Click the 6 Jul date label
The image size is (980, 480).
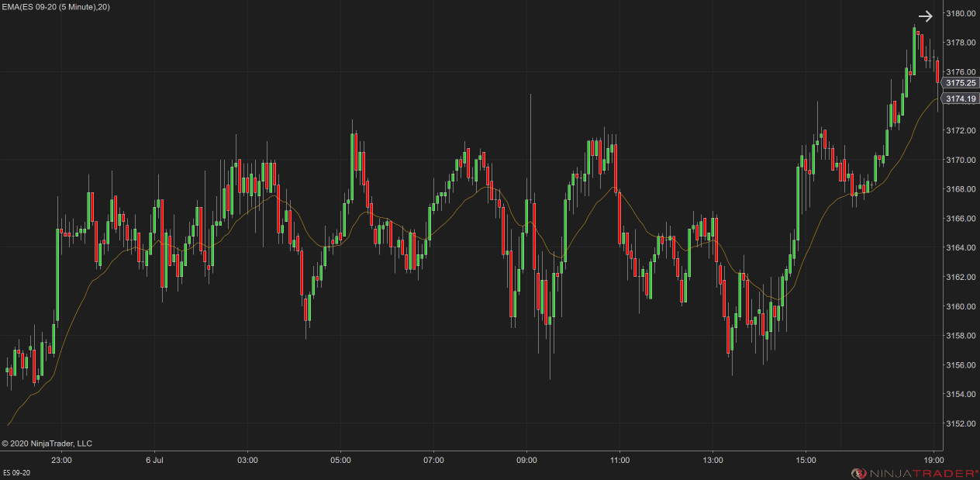(154, 460)
